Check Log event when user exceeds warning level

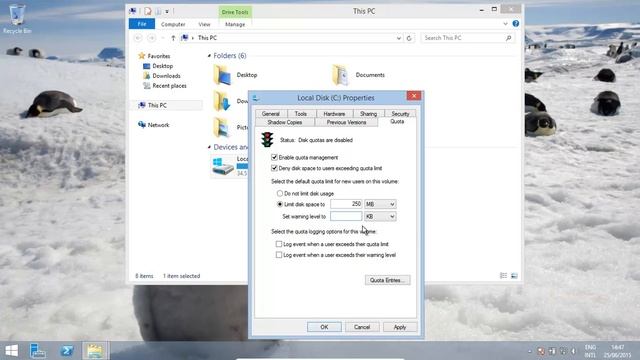click(x=279, y=255)
